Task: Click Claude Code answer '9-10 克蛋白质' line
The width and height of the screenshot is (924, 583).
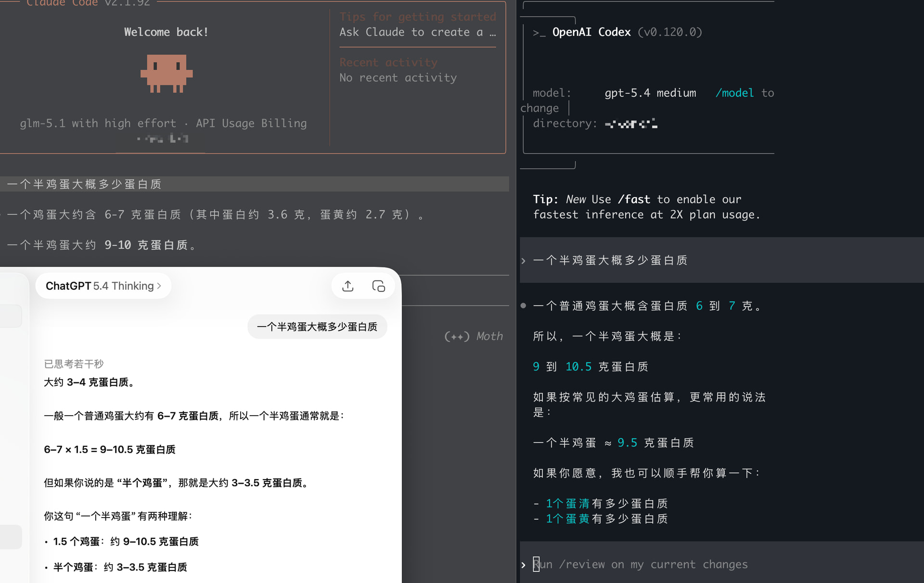Action: click(x=102, y=245)
